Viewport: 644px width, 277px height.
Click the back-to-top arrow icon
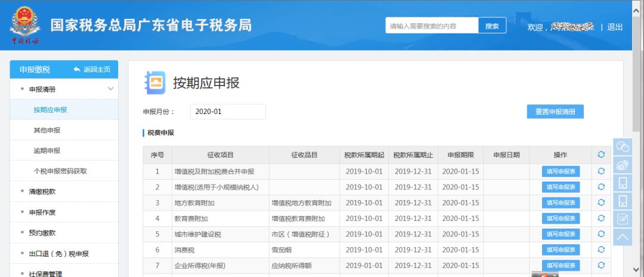623,236
